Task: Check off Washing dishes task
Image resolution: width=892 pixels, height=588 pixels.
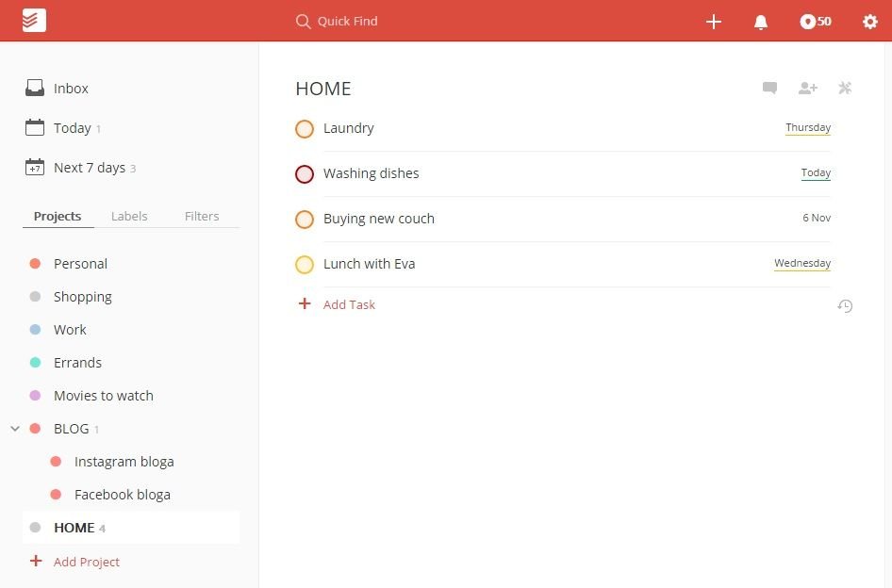Action: [x=305, y=174]
